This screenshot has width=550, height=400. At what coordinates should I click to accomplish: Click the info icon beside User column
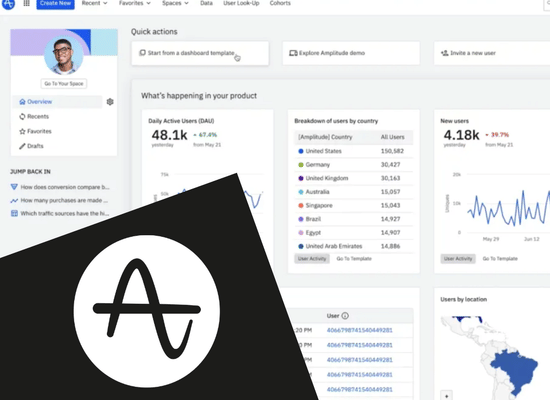pos(345,316)
